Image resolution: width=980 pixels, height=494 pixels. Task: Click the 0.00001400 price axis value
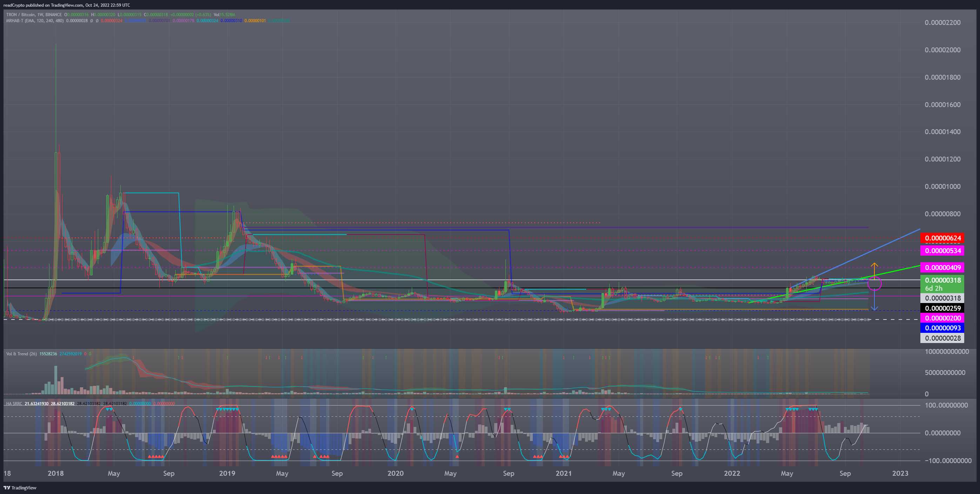(942, 132)
